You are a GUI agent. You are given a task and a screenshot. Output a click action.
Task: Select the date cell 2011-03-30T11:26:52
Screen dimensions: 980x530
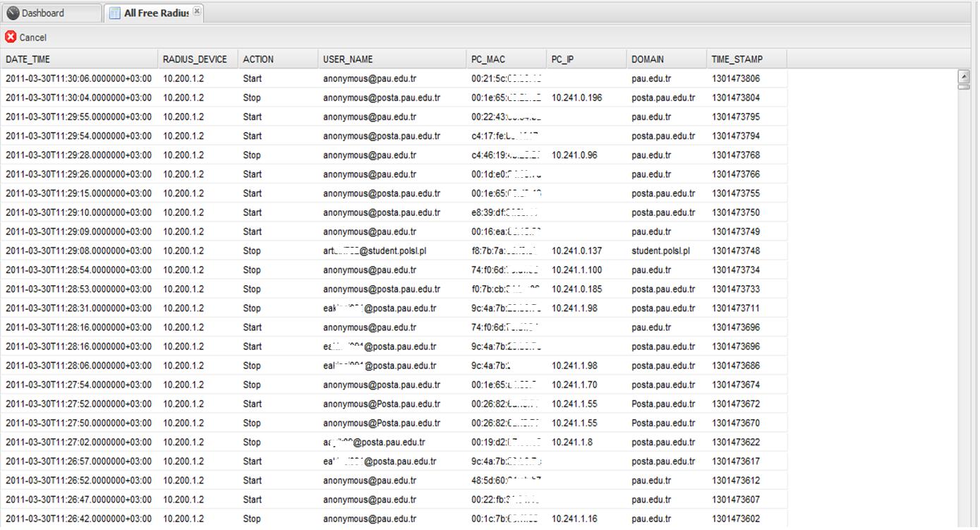pyautogui.click(x=78, y=480)
